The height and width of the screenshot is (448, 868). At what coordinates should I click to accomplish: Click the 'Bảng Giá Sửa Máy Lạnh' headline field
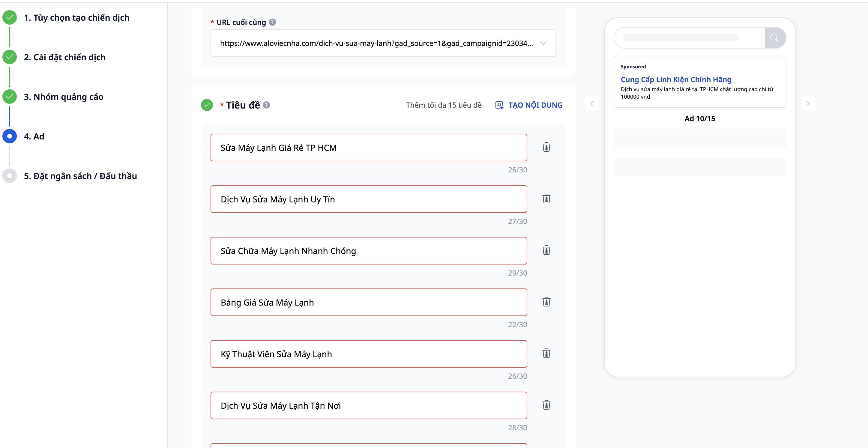(x=368, y=302)
